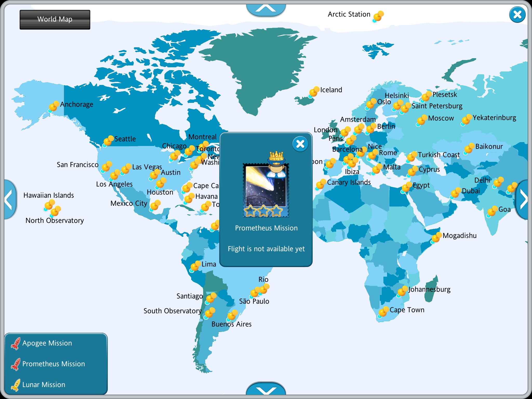
Task: Close the Prometheus Mission popup
Action: point(300,144)
